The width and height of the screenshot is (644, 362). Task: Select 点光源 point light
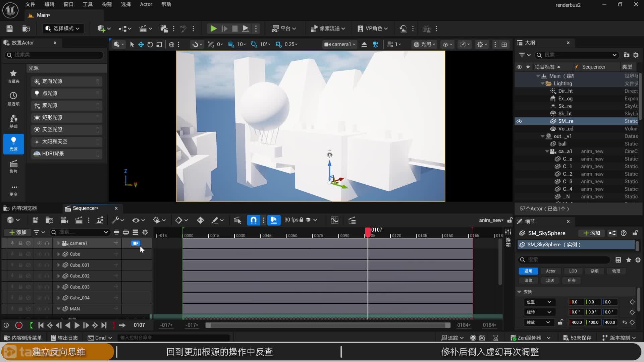pyautogui.click(x=66, y=94)
